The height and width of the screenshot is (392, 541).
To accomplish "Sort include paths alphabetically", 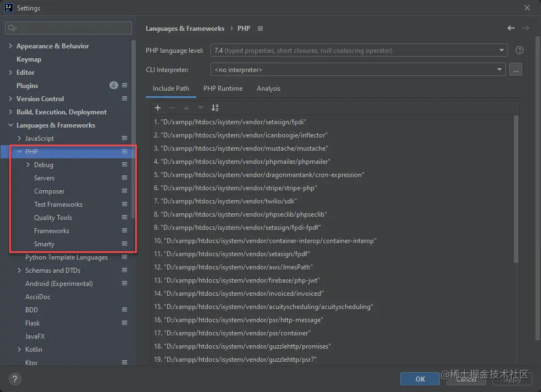I will (x=215, y=108).
